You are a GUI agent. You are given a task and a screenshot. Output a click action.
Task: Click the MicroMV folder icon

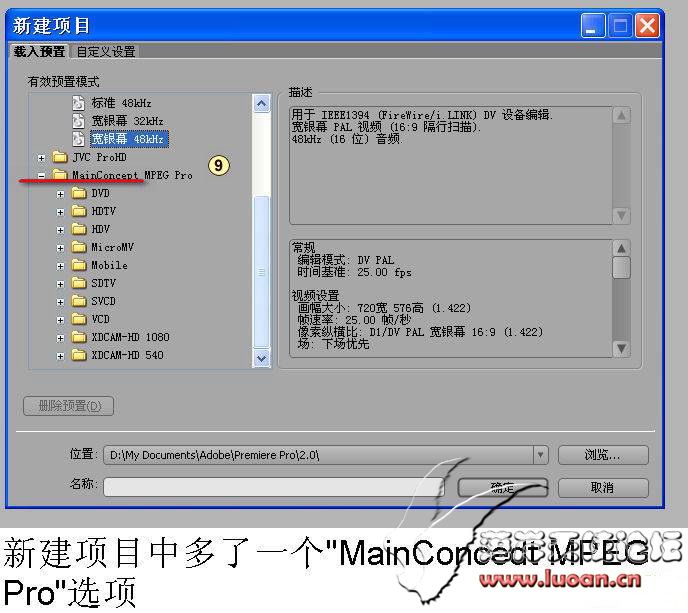coord(79,247)
